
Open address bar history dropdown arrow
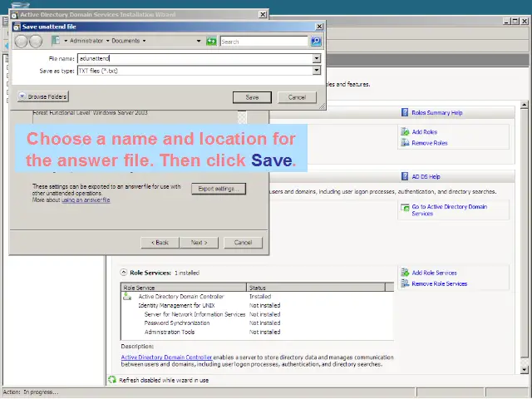coord(199,41)
